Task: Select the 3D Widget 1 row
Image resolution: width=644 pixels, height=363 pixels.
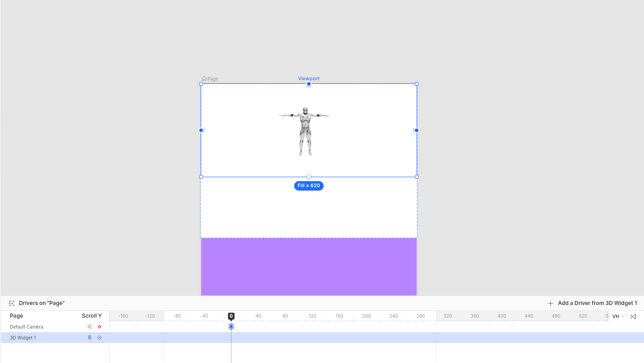Action: pyautogui.click(x=23, y=338)
